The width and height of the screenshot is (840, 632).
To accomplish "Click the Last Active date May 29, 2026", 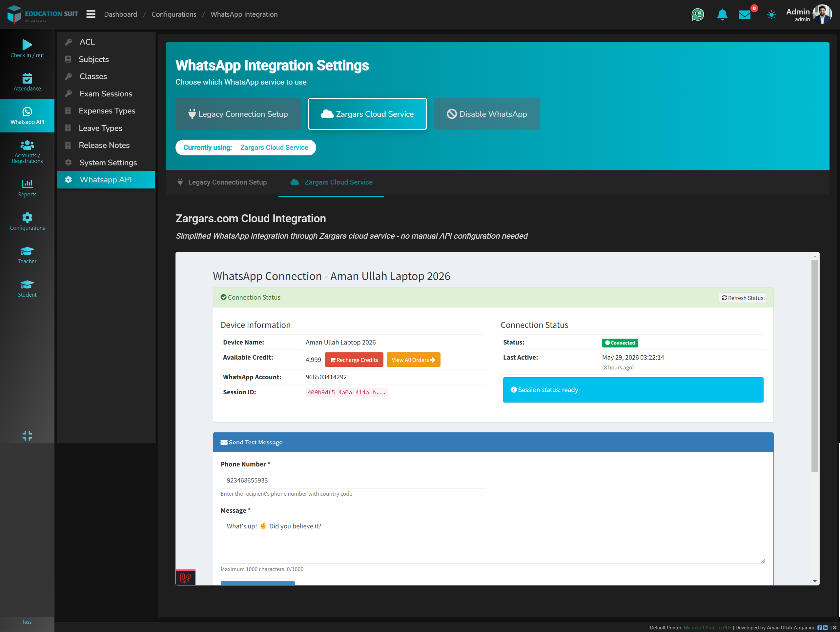I will pyautogui.click(x=633, y=357).
